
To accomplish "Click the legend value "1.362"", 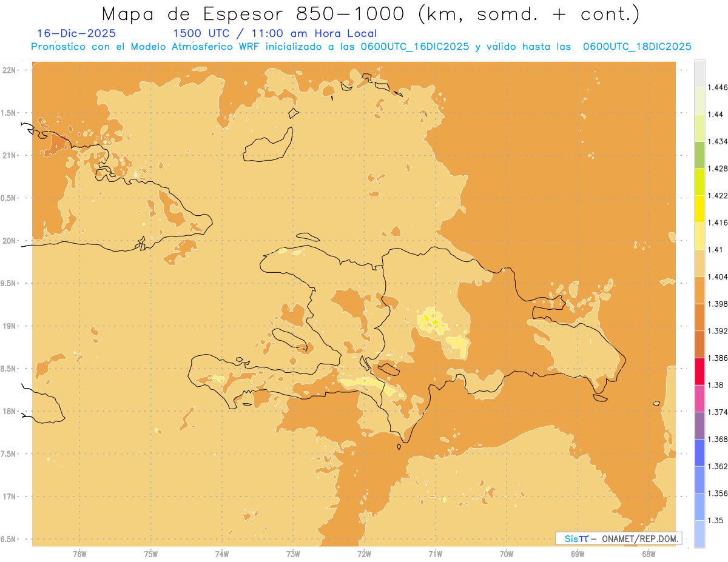I will click(718, 466).
